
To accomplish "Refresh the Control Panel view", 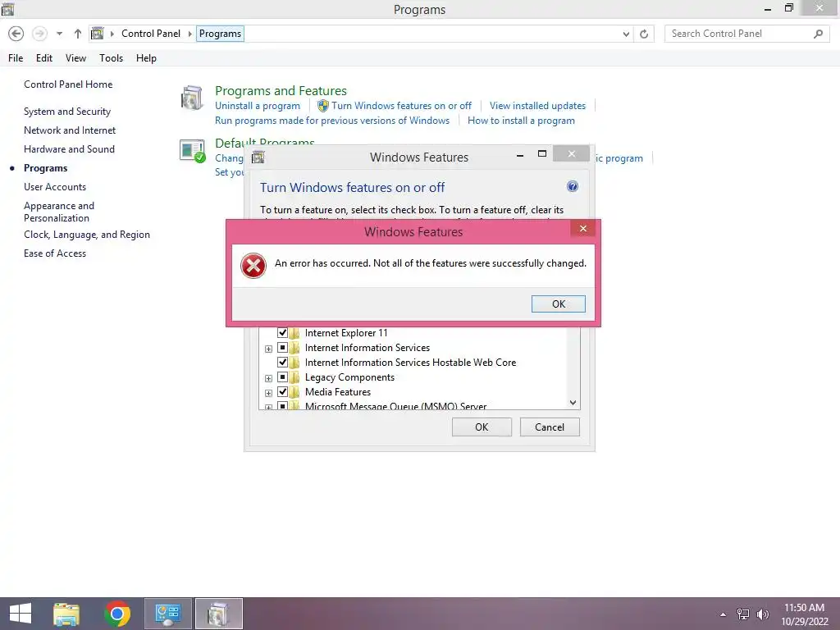I will tap(644, 34).
